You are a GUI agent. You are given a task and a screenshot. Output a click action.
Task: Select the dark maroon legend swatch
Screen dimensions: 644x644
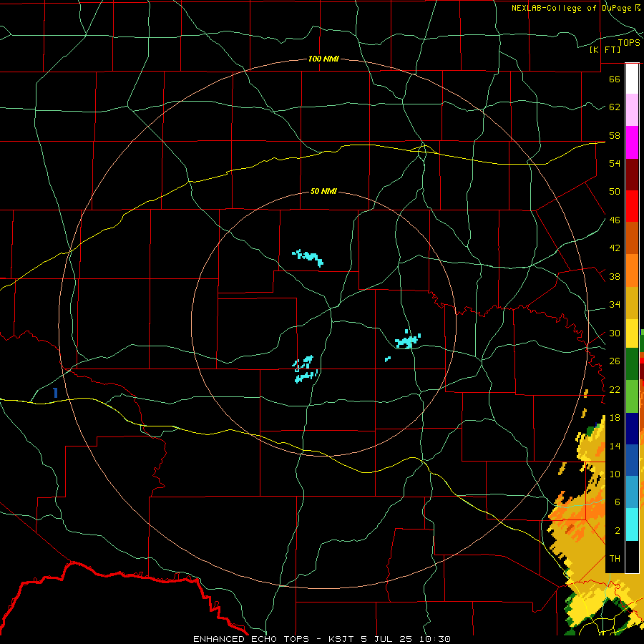click(x=632, y=174)
